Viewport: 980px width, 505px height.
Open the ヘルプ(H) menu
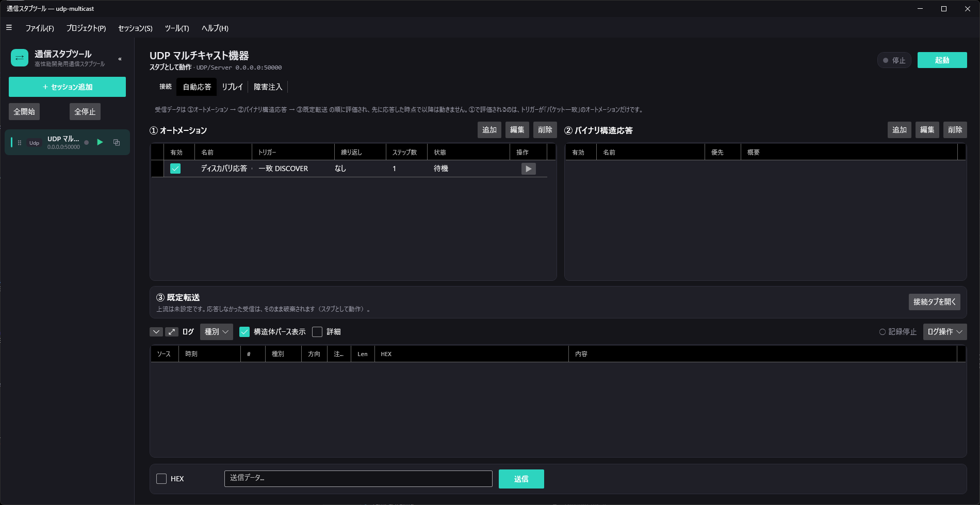(x=215, y=28)
